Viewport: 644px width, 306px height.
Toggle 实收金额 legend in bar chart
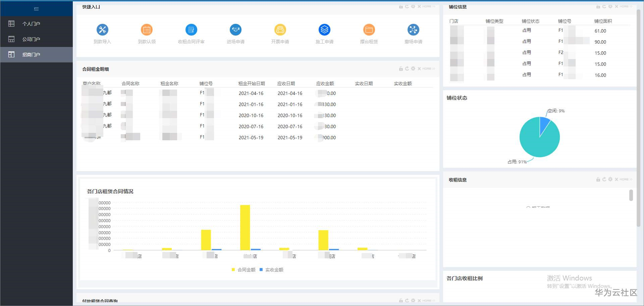[271, 270]
